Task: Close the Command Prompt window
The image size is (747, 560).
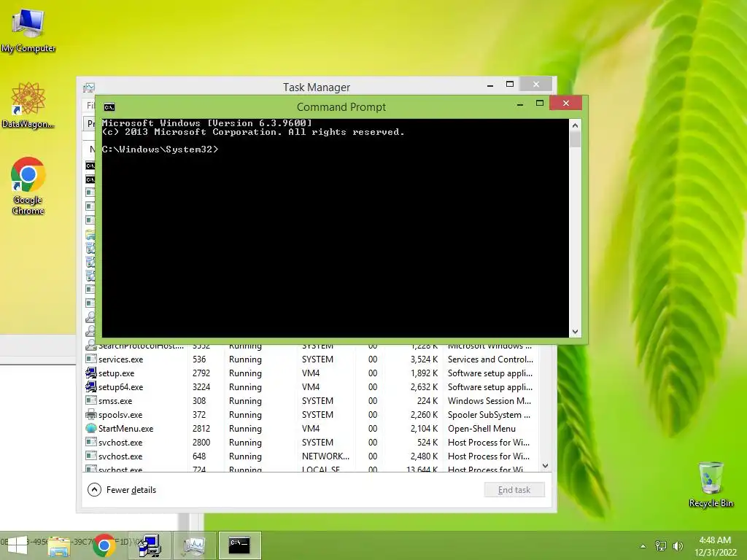Action: click(565, 104)
